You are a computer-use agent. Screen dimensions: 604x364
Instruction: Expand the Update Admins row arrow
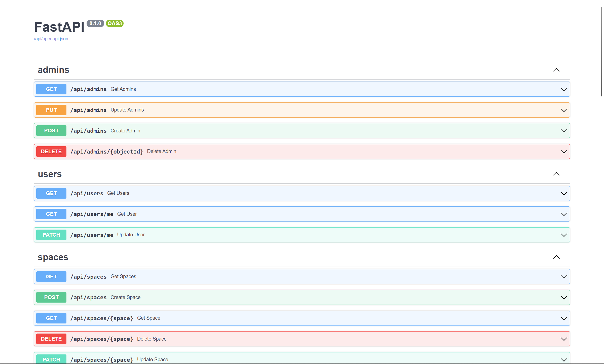tap(564, 110)
